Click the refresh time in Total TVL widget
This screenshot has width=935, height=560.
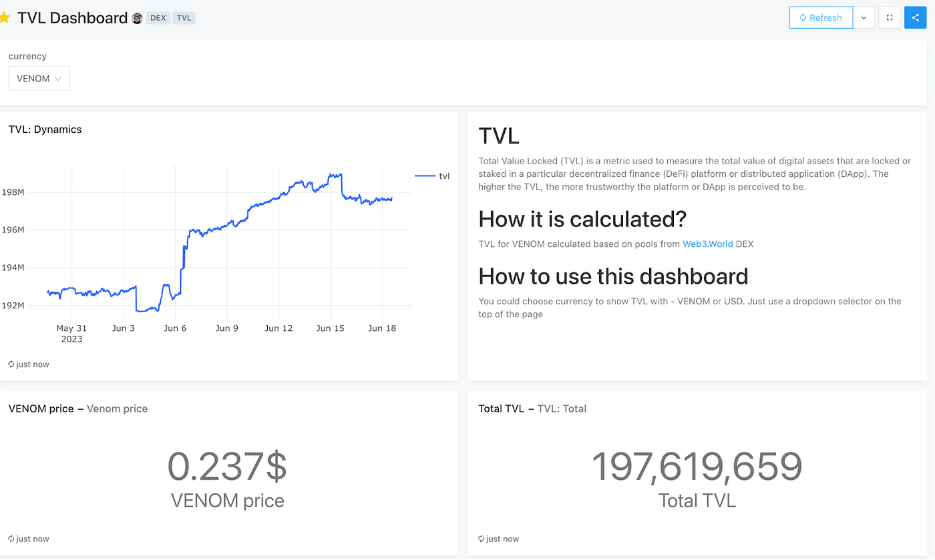tap(499, 539)
